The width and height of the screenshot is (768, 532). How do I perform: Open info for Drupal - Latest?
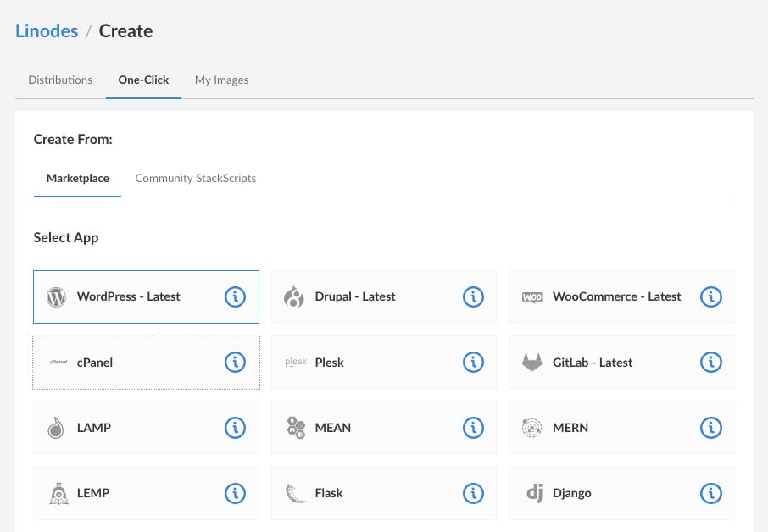pyautogui.click(x=473, y=296)
